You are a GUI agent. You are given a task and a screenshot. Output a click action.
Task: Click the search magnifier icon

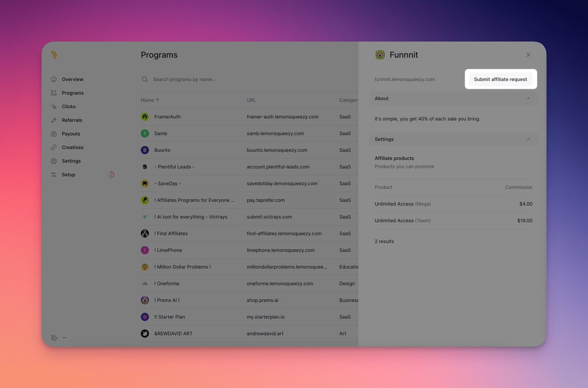[145, 79]
